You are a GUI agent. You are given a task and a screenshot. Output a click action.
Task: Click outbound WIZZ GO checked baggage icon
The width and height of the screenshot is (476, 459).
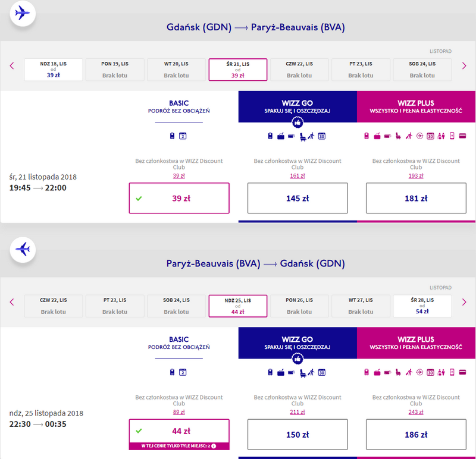click(x=281, y=136)
